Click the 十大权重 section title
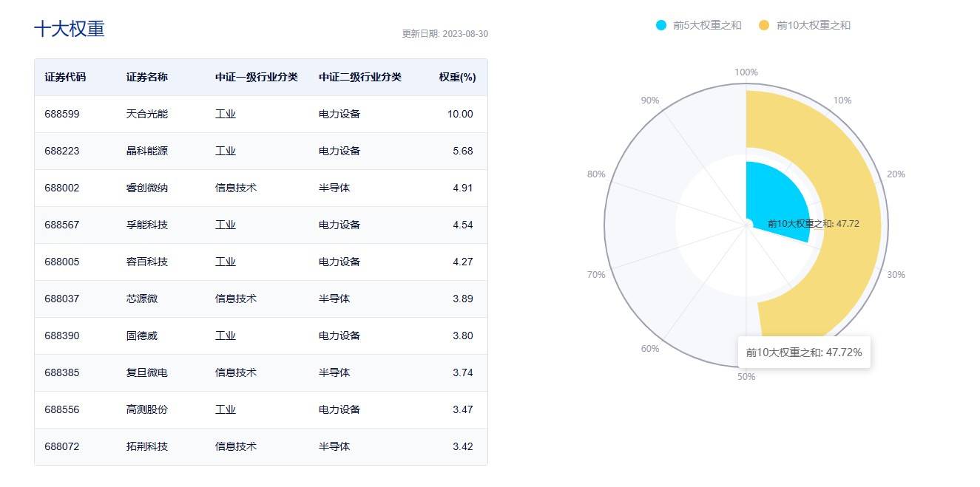980x487 pixels. click(70, 29)
